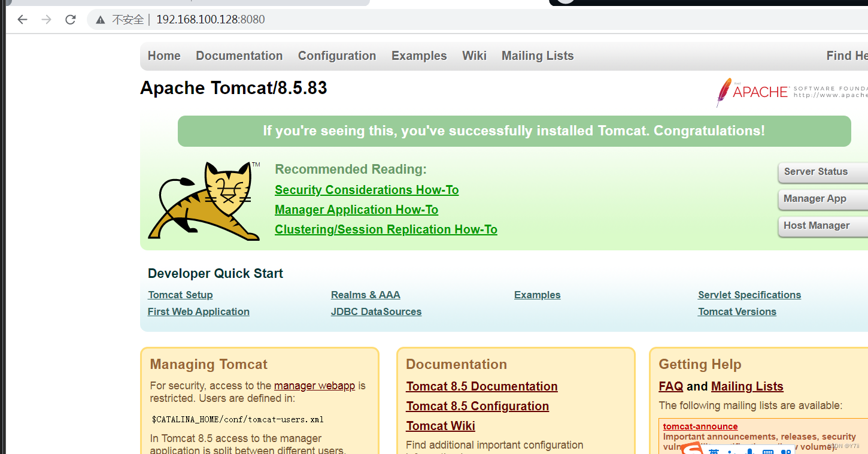
Task: Open the Tomcat Wiki link
Action: (x=441, y=426)
